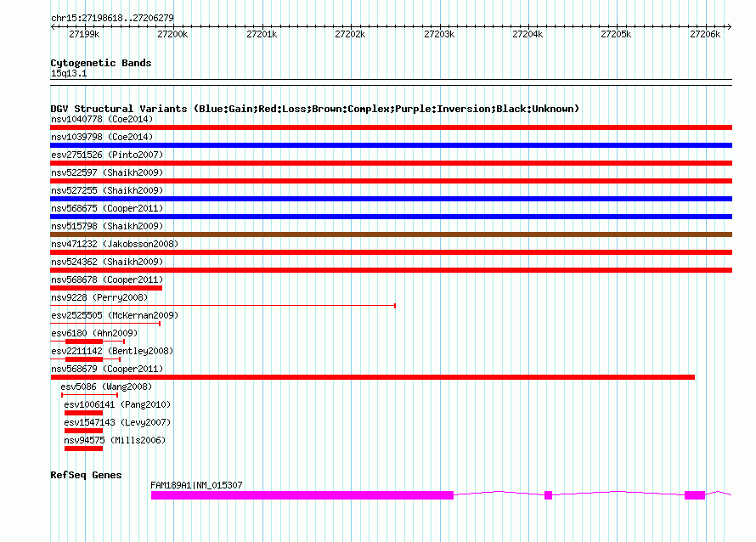Image resolution: width=756 pixels, height=542 pixels.
Task: Open the esv2525505 (McKernan2009) label
Action: coord(115,315)
